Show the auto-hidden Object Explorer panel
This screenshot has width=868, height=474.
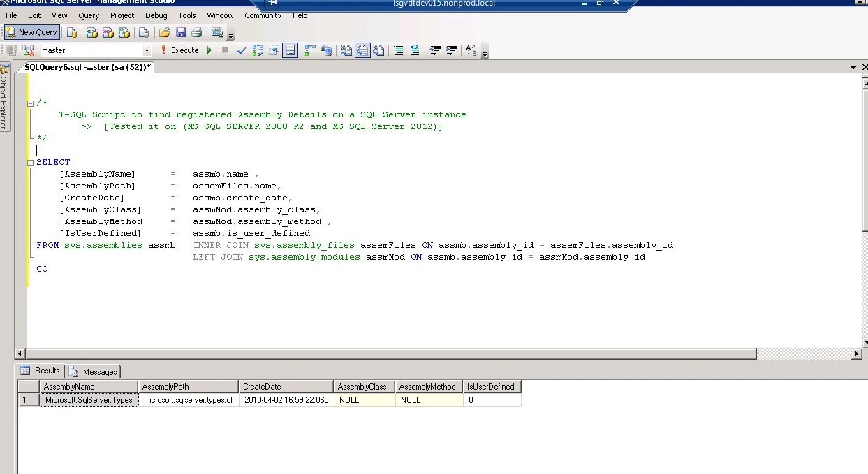click(4, 96)
